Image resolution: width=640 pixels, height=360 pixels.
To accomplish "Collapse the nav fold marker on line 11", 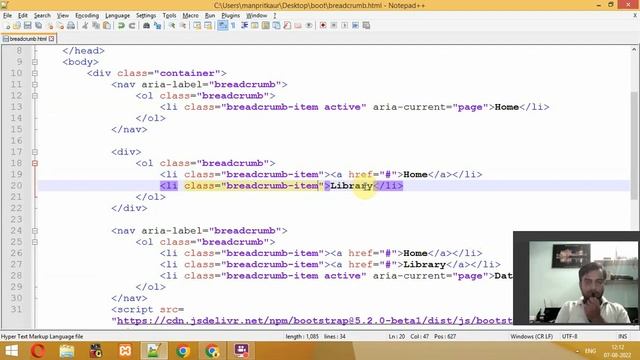I will pyautogui.click(x=35, y=84).
